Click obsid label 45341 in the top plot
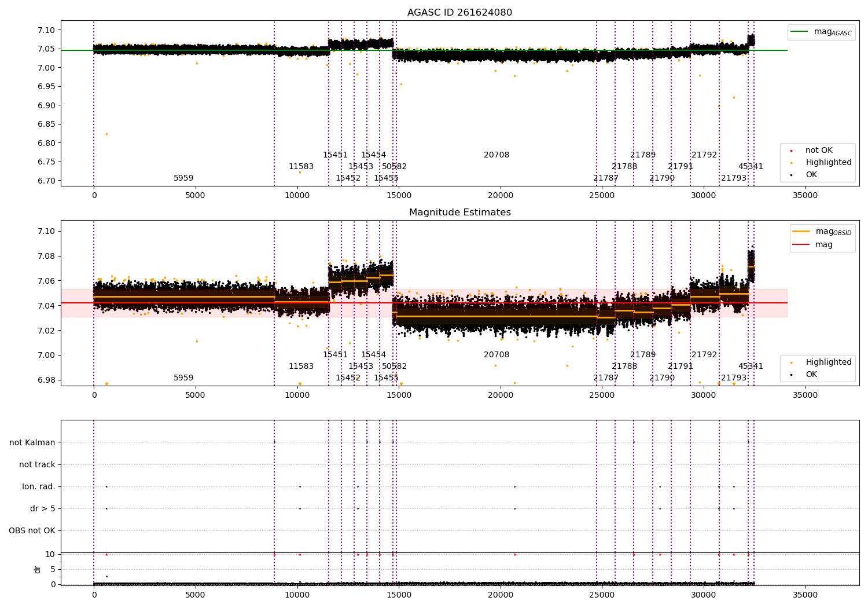 pyautogui.click(x=751, y=167)
